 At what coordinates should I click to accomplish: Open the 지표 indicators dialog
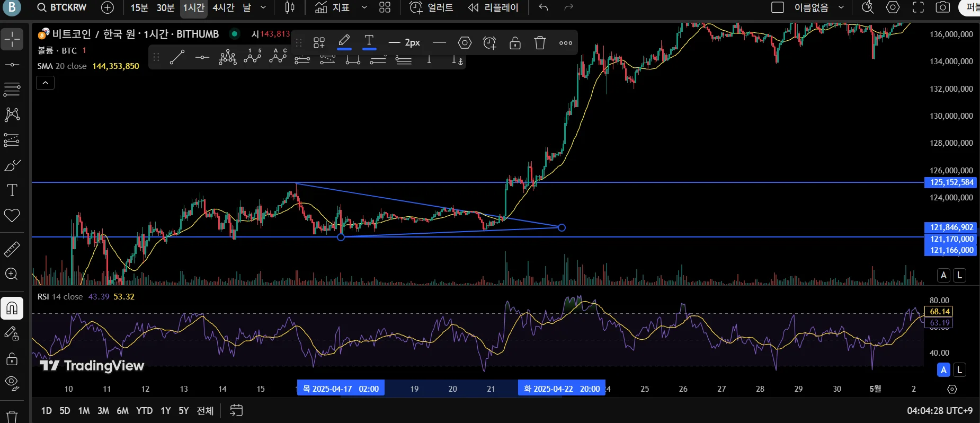click(332, 7)
